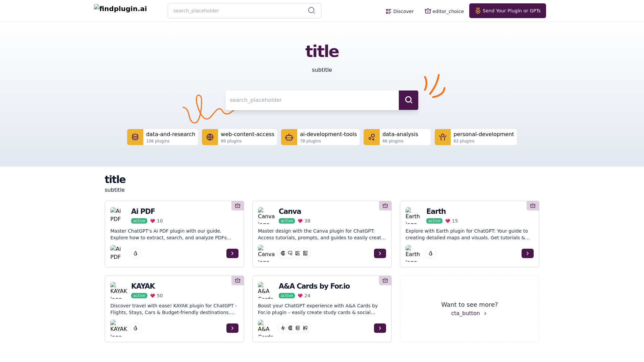Click the flame icon on Ai PDF card
644x362 pixels.
point(136,253)
